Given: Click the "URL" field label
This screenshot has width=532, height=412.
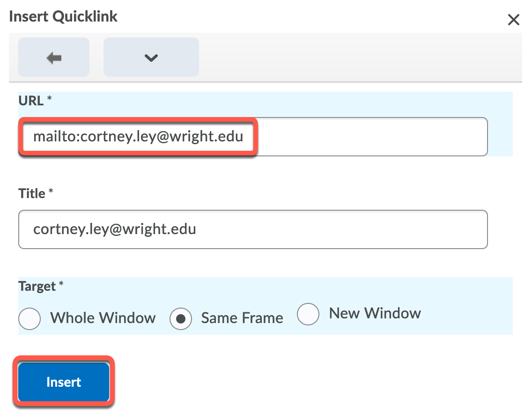Looking at the screenshot, I should (31, 101).
